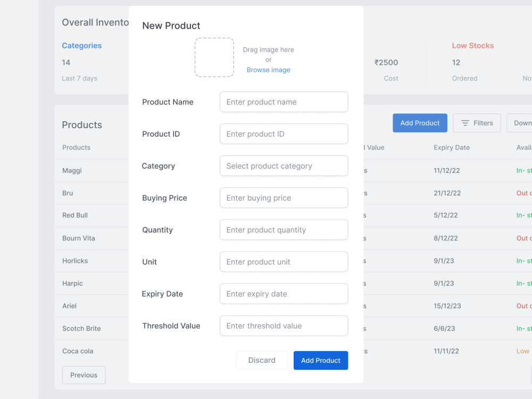Click the dashed image drop zone box
Image resolution: width=532 pixels, height=399 pixels.
[x=214, y=57]
